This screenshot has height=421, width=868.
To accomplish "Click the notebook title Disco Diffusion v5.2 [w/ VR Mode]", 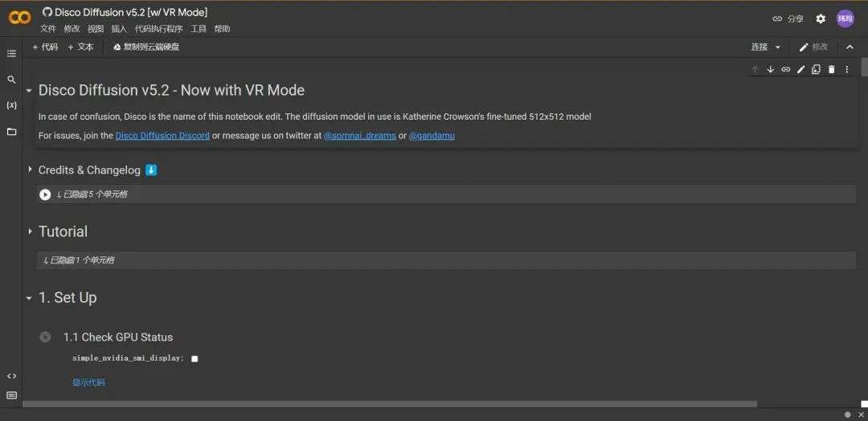I will coord(131,12).
